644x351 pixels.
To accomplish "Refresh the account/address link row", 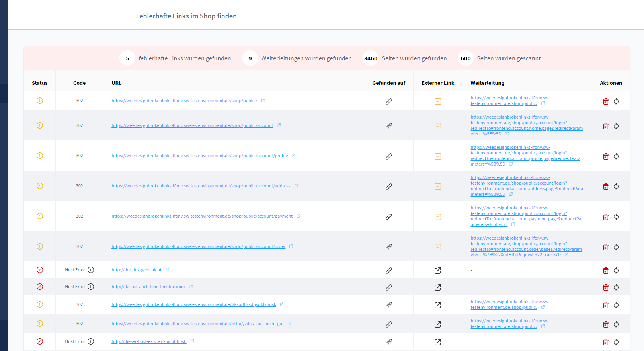I will (x=616, y=187).
